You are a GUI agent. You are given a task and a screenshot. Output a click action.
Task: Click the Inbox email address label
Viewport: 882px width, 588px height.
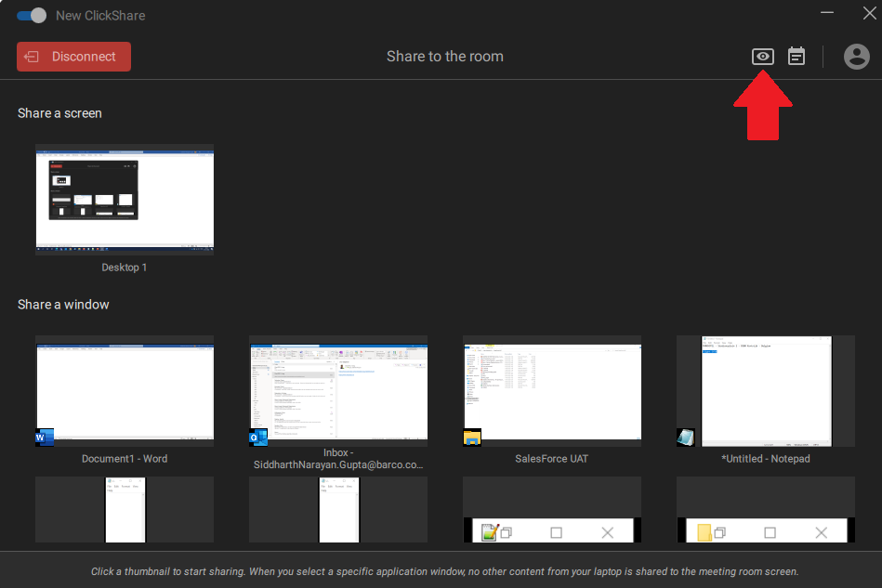click(338, 459)
